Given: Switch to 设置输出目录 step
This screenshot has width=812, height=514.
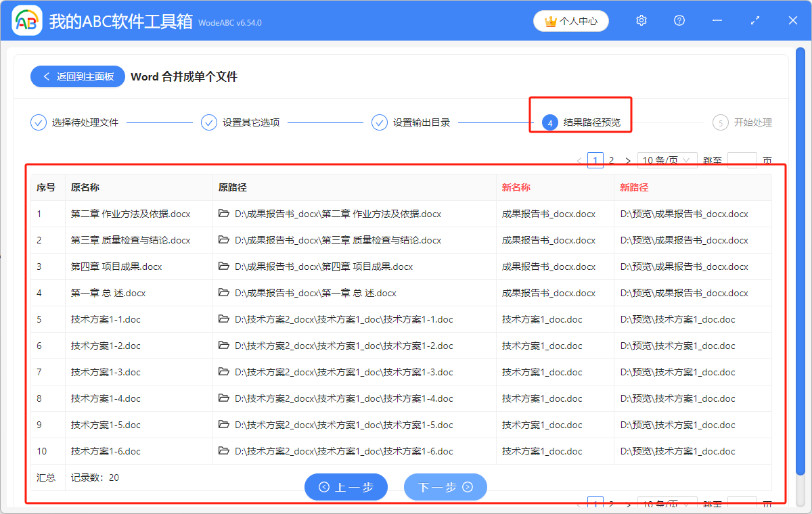Looking at the screenshot, I should [412, 122].
